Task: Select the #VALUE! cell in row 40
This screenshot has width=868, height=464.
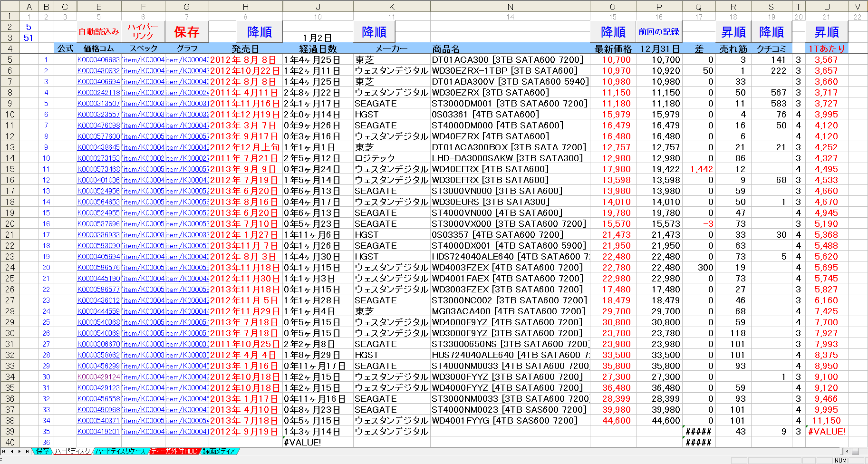Action: [x=318, y=443]
